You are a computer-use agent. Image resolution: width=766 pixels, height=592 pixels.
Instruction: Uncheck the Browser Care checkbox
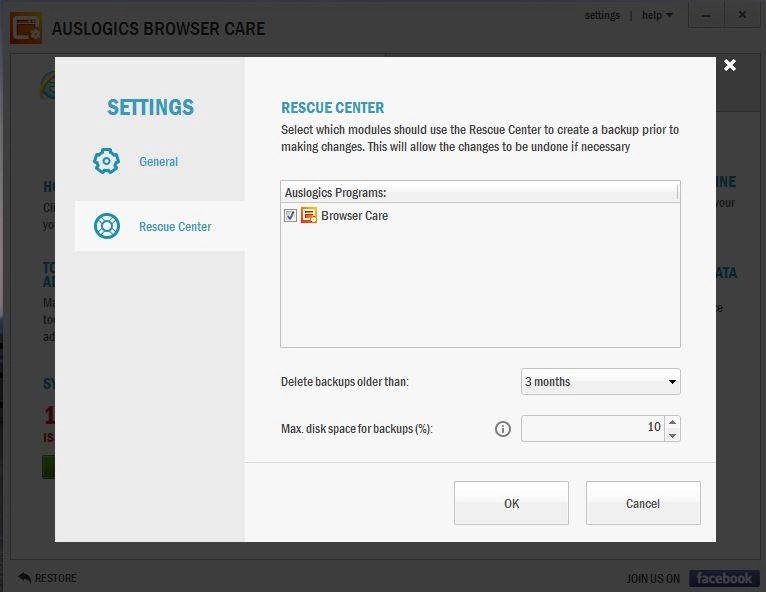pos(290,215)
